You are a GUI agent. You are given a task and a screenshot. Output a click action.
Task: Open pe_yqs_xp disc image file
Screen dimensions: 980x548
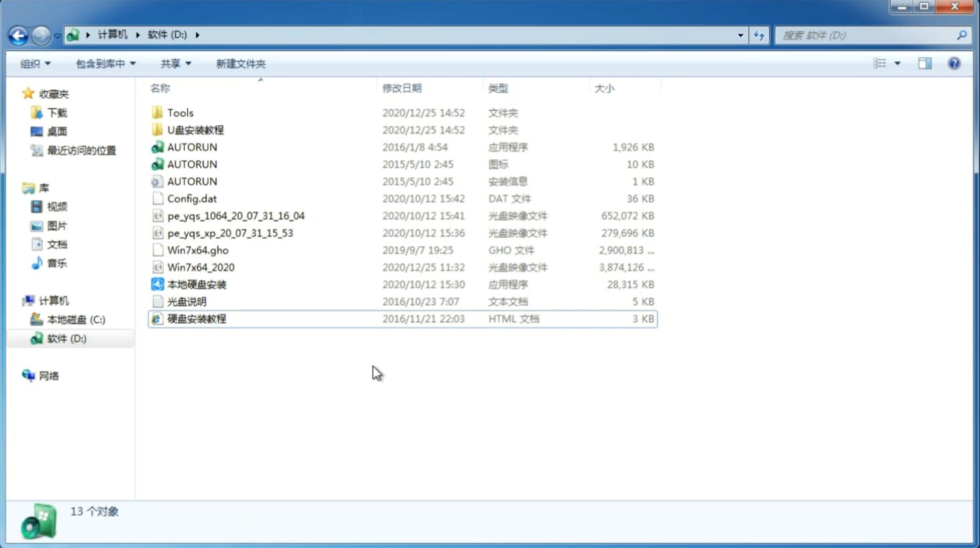(x=230, y=233)
